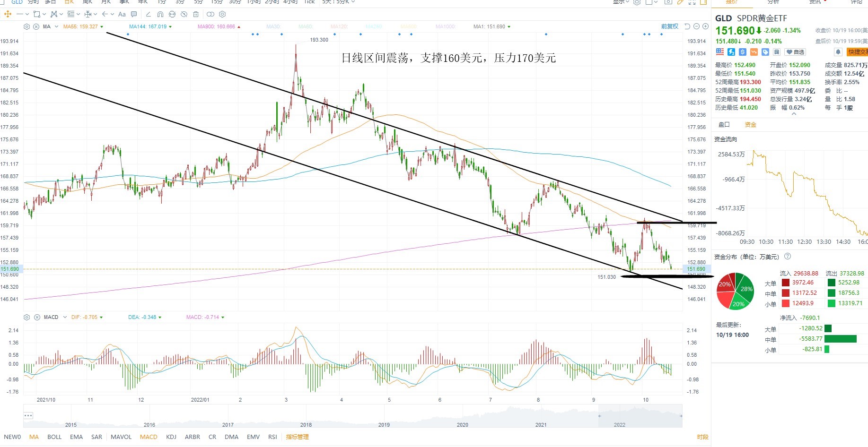Click the blue lightning Level 2 icon
The image size is (868, 447).
point(731,52)
